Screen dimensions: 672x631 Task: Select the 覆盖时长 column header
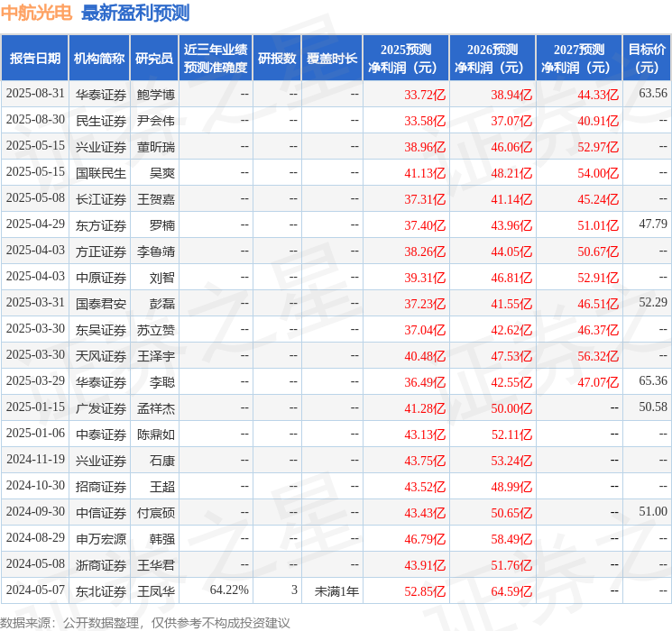[332, 59]
